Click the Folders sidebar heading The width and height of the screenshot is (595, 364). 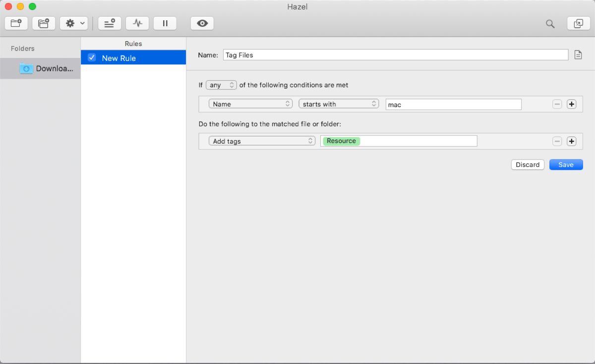[23, 49]
